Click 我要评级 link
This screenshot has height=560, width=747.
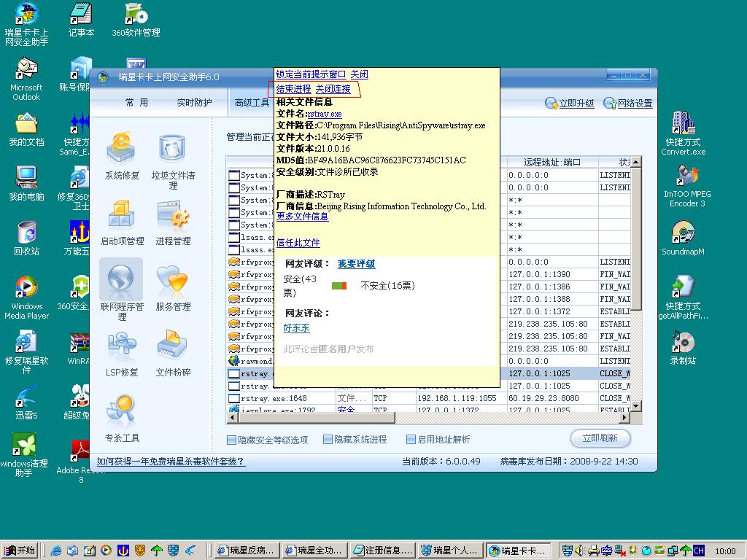356,264
